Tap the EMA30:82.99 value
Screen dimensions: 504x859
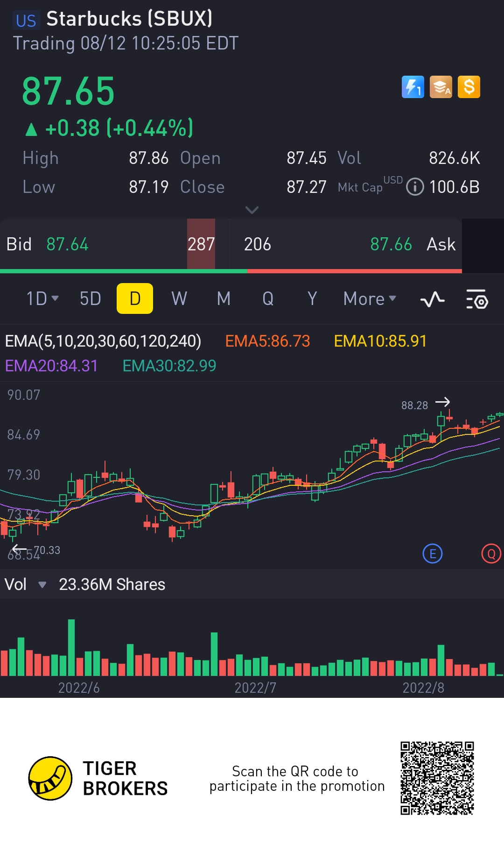pyautogui.click(x=169, y=366)
